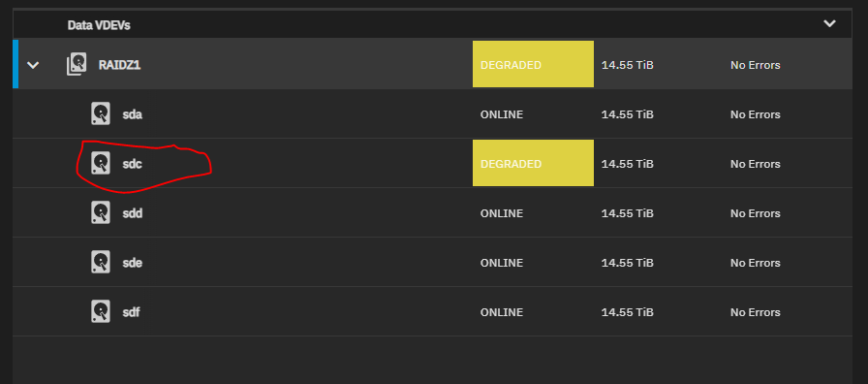Collapse the RAIDZ1 vdev row
Image resolution: width=868 pixels, height=384 pixels.
click(x=33, y=65)
